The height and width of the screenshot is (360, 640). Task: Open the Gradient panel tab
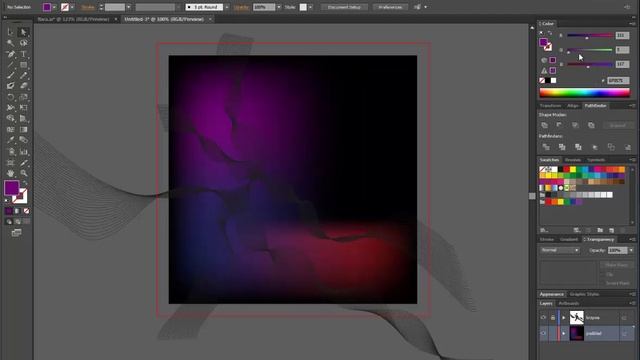pyautogui.click(x=569, y=239)
